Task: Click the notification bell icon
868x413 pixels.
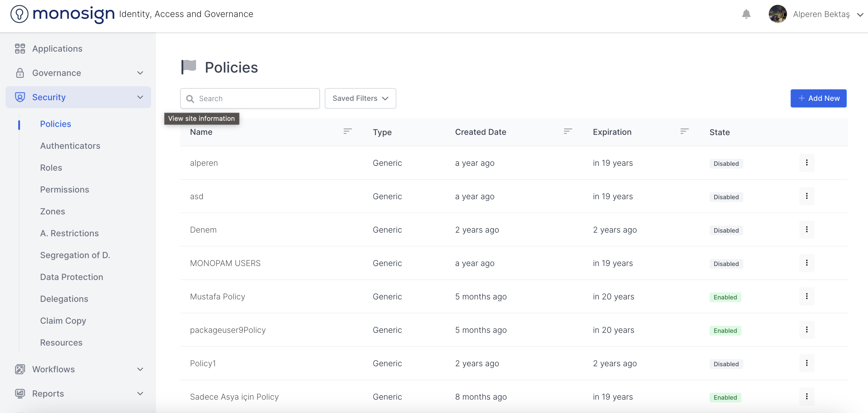Action: pos(746,14)
